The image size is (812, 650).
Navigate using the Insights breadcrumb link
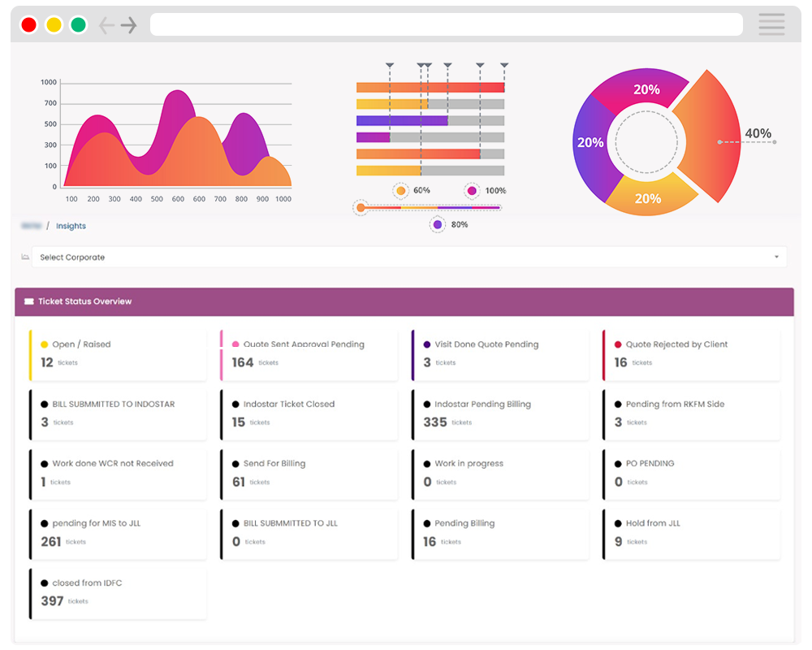[71, 226]
